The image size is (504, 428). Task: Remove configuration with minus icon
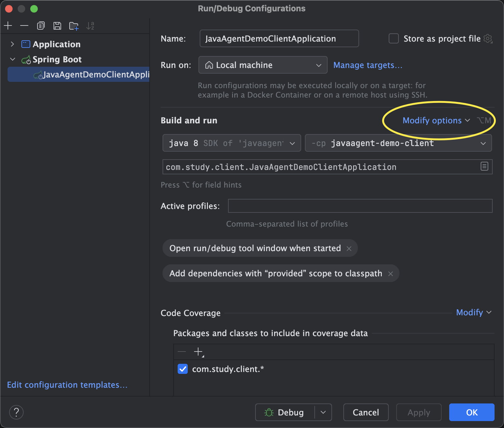pos(24,25)
